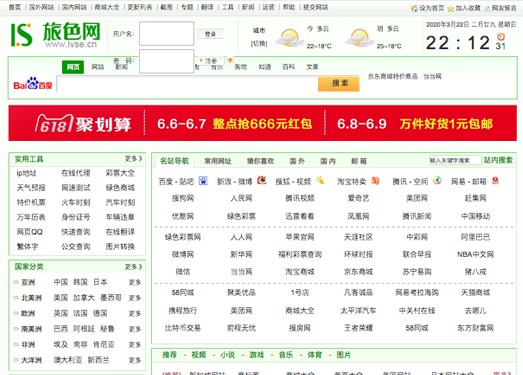Click 日本 in the 亚洲 row
Viewport: 523px width, 375px height.
tap(100, 282)
